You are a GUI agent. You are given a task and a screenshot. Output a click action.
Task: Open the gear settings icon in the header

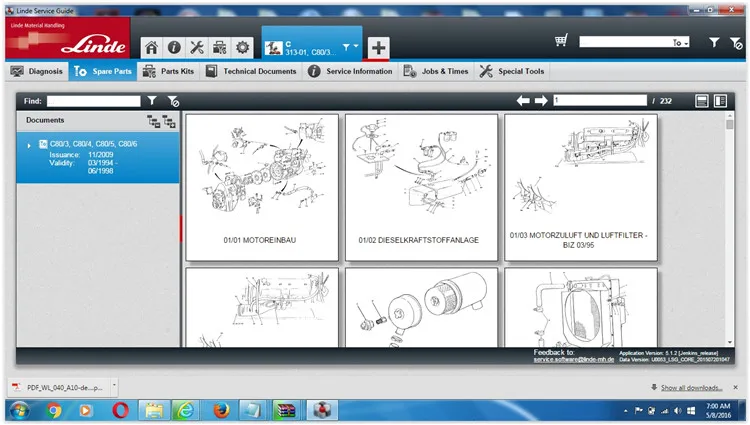[243, 47]
